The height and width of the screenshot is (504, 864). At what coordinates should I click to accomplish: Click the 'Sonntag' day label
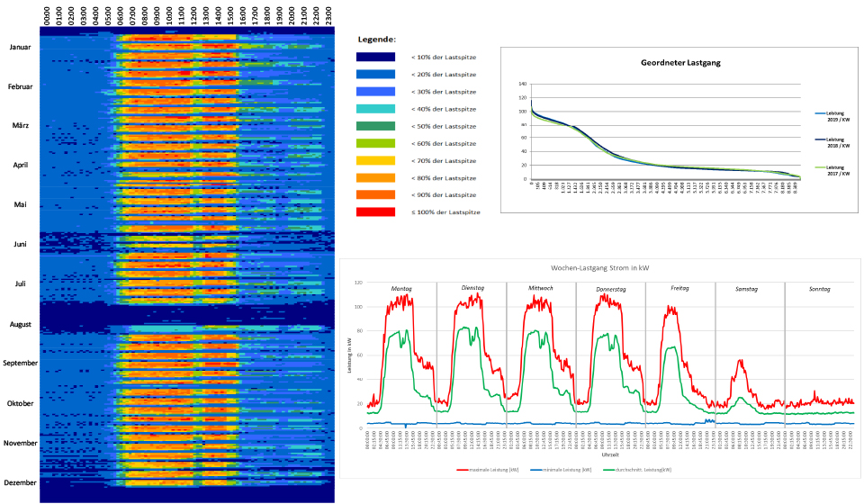(819, 288)
